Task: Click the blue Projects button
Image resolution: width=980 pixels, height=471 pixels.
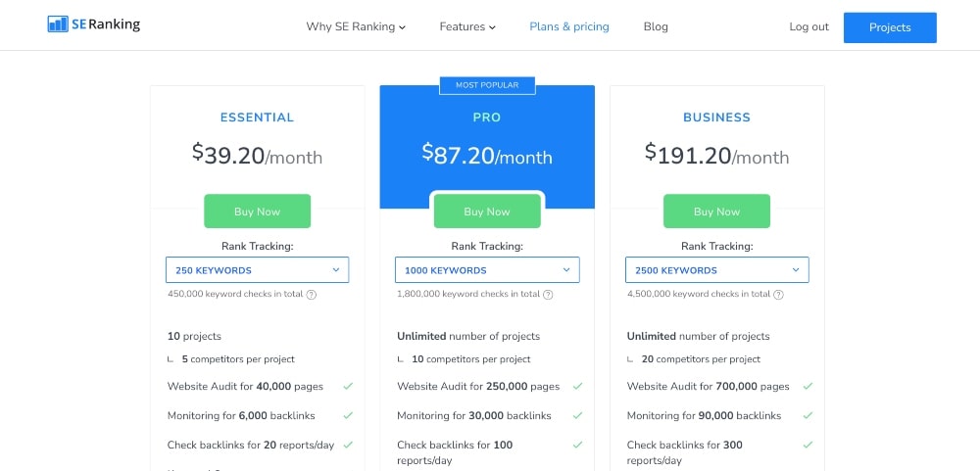Action: (x=890, y=27)
